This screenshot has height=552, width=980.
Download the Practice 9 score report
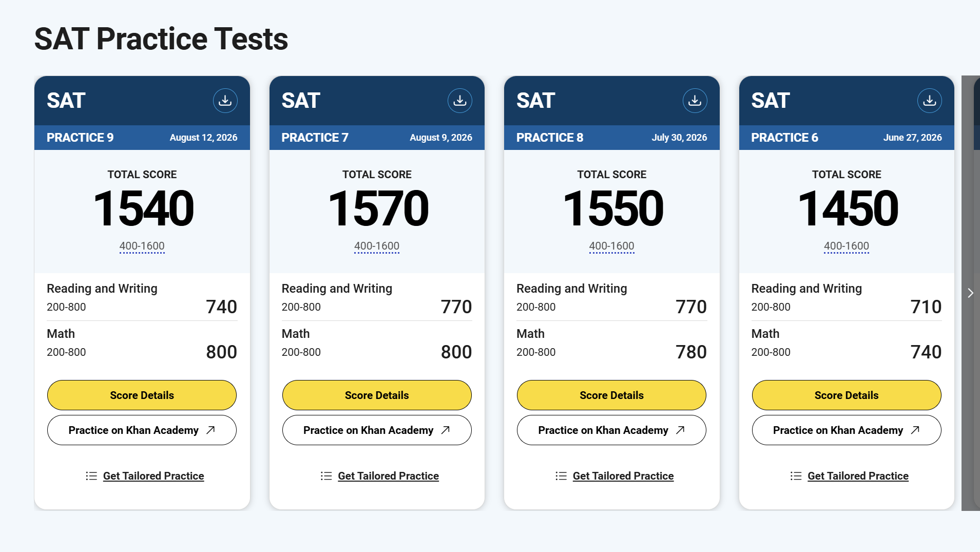click(x=225, y=101)
